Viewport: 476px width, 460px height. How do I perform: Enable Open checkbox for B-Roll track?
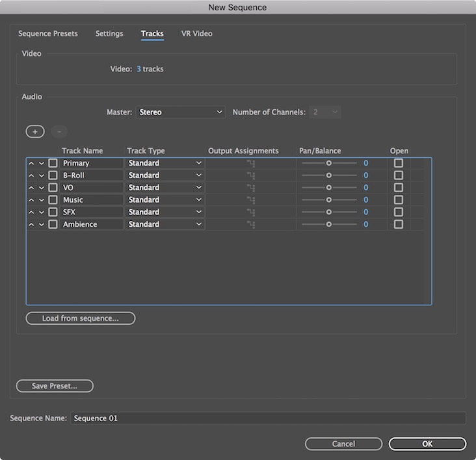[399, 175]
